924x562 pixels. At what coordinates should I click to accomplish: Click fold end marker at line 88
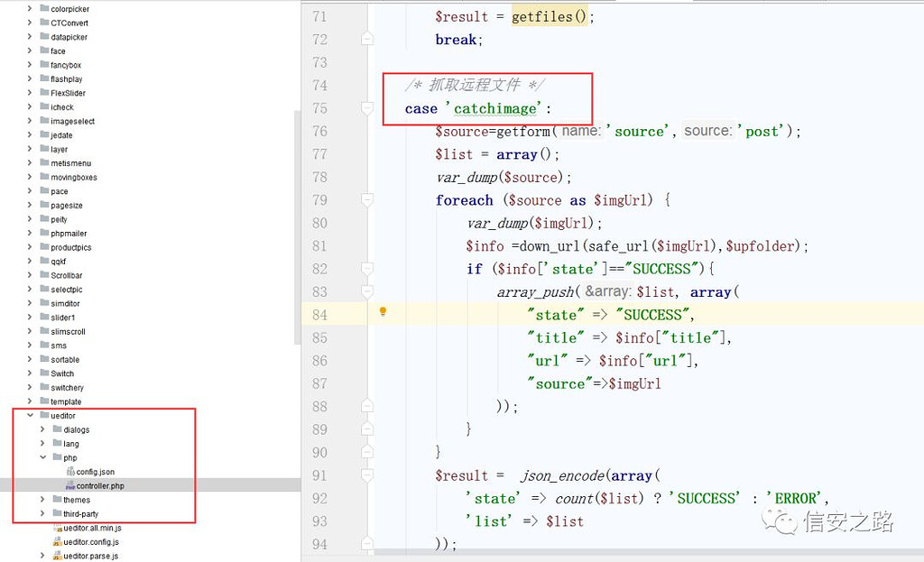click(367, 407)
